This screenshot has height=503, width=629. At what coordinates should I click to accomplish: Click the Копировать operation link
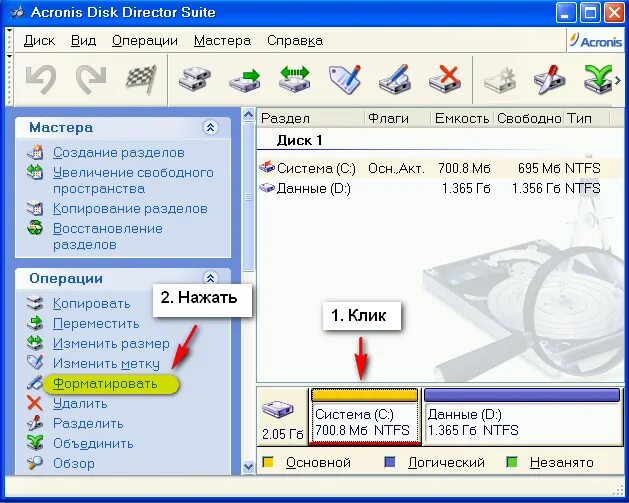pyautogui.click(x=91, y=304)
